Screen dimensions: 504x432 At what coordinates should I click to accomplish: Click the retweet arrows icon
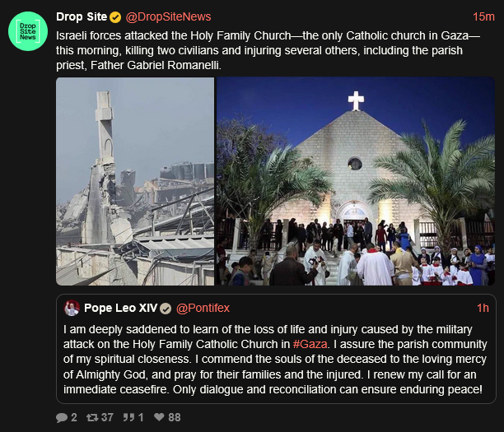(x=92, y=417)
